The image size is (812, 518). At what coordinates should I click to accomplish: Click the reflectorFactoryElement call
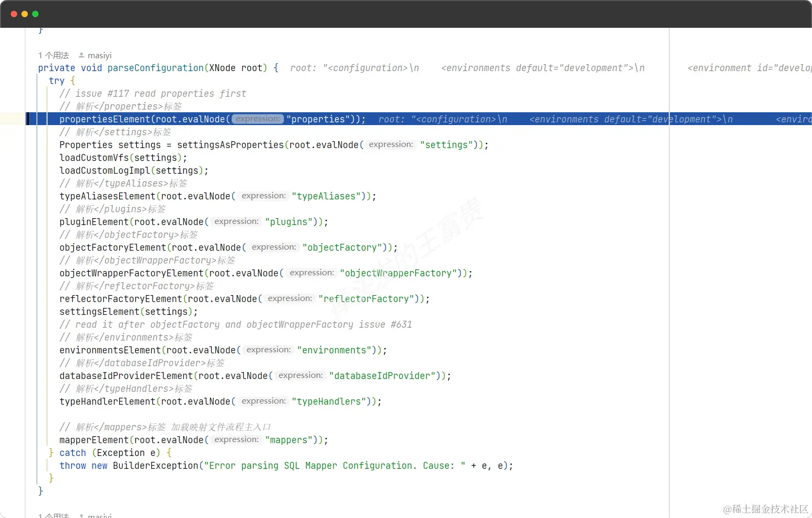point(121,299)
